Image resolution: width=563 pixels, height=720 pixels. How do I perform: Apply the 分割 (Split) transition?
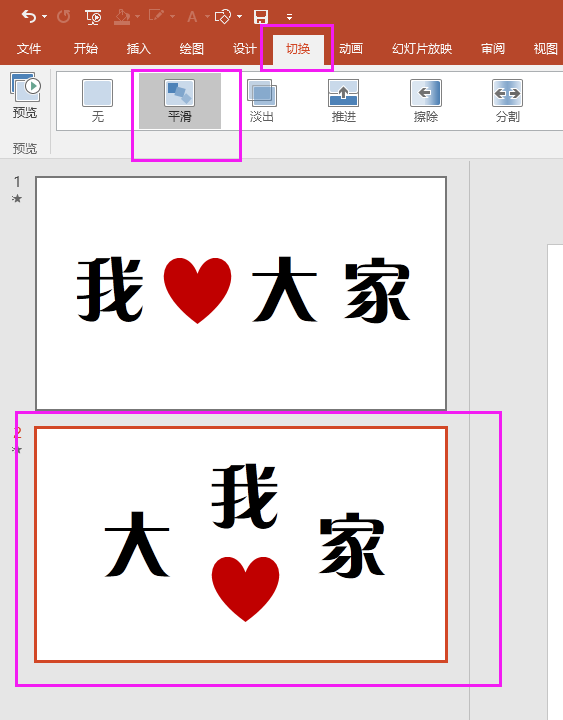point(507,101)
